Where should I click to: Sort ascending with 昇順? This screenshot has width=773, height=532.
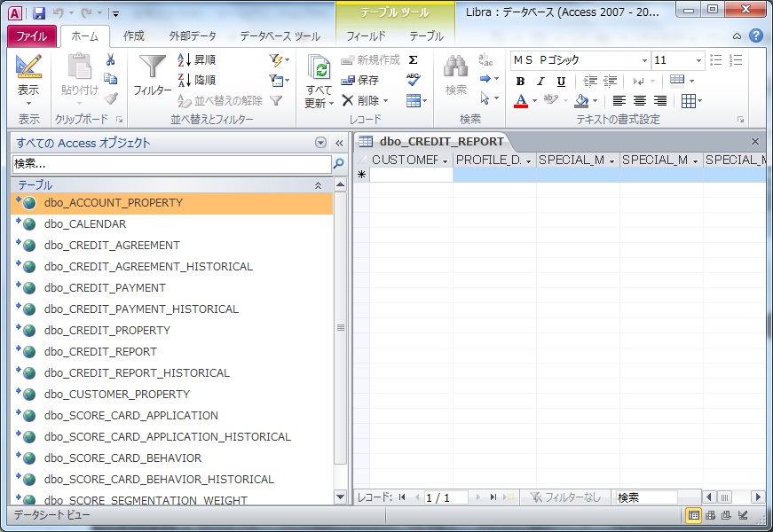pos(196,60)
